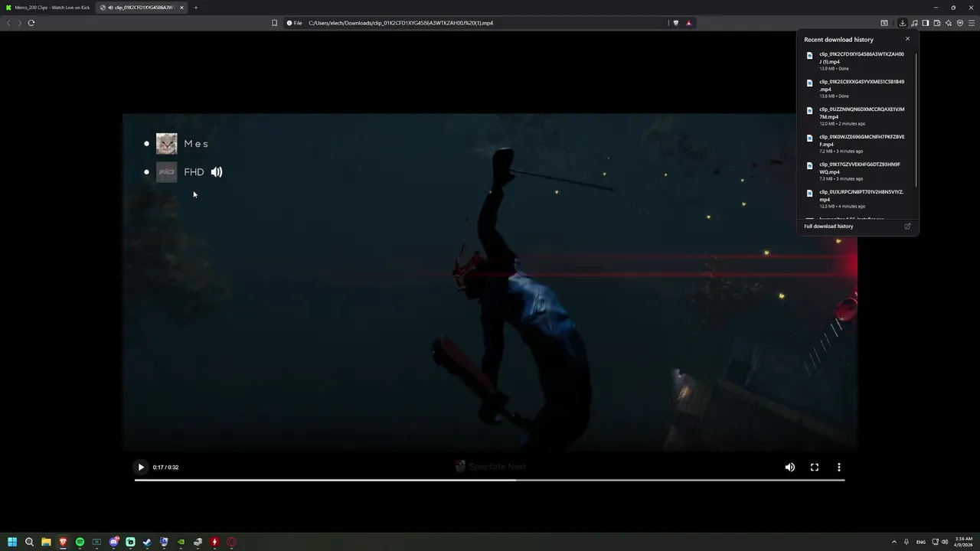
Task: Open Spotify from the taskbar
Action: pos(80,542)
